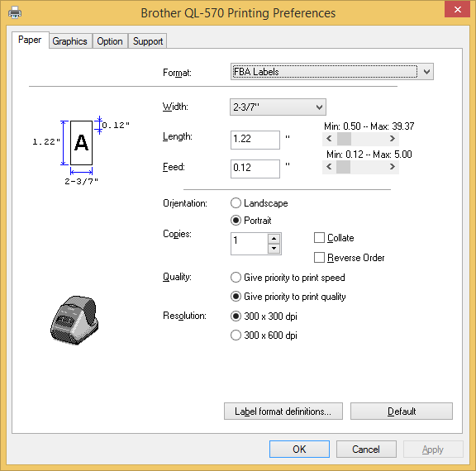Click the Length slider thumb

(x=344, y=139)
